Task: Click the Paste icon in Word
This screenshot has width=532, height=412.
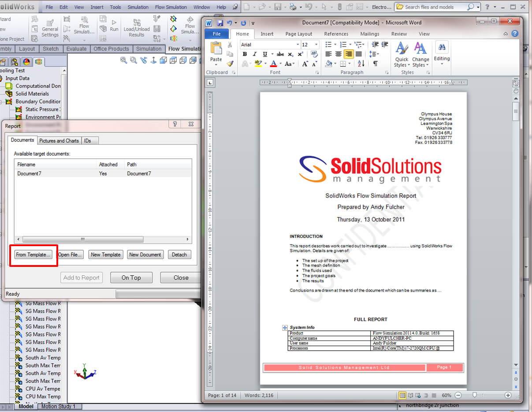Action: pos(216,49)
